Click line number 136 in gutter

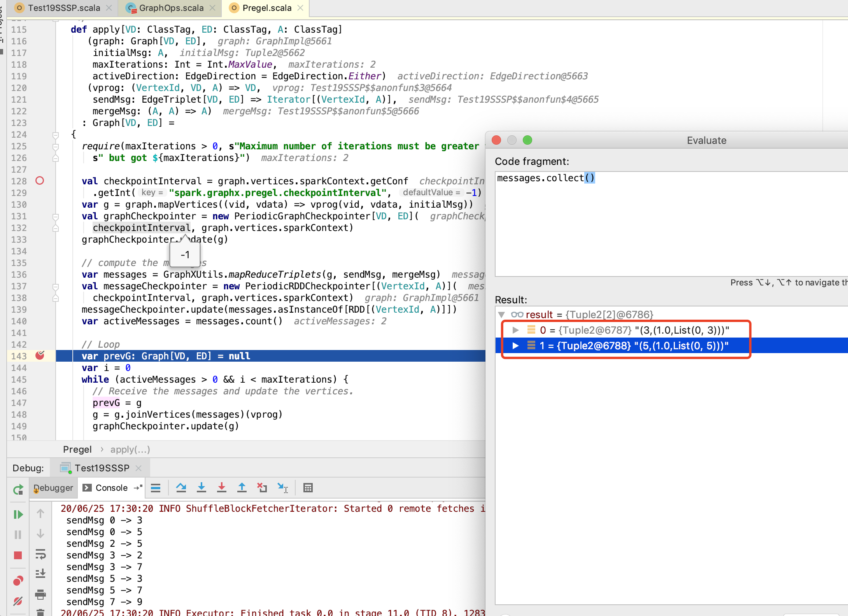click(x=19, y=275)
